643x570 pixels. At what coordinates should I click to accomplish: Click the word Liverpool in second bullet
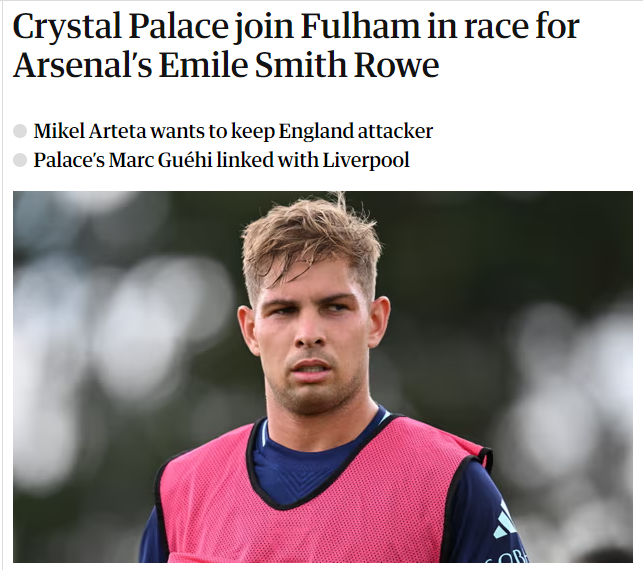pos(366,160)
